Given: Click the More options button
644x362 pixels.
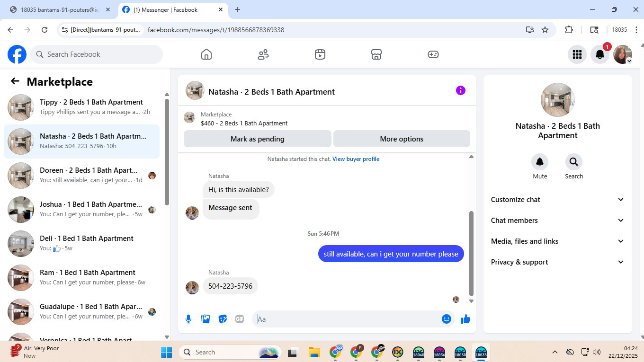Looking at the screenshot, I should click(402, 139).
